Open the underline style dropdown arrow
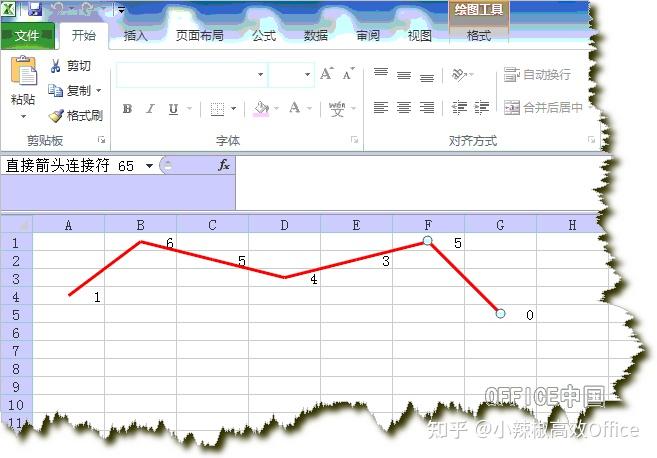Viewport: 657px width, 458px height. (189, 109)
